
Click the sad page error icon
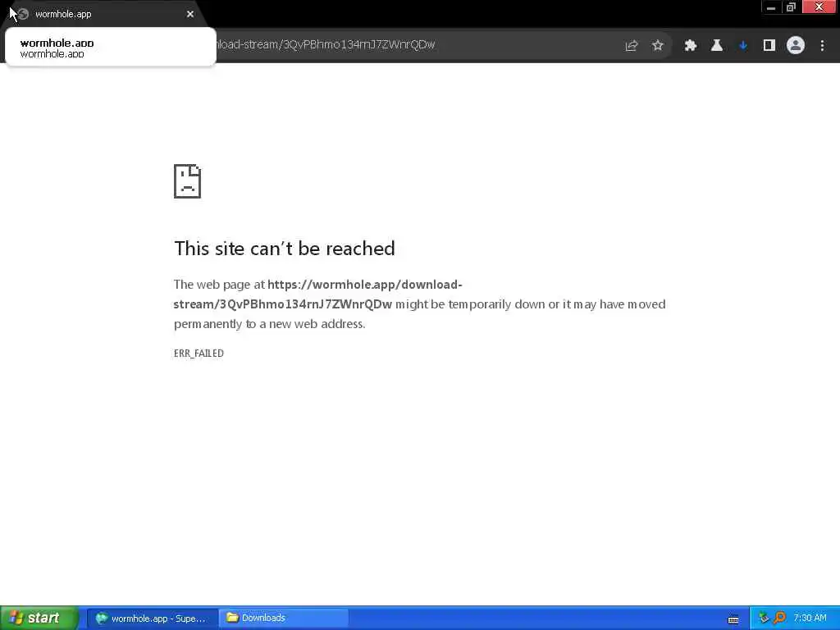pos(188,181)
